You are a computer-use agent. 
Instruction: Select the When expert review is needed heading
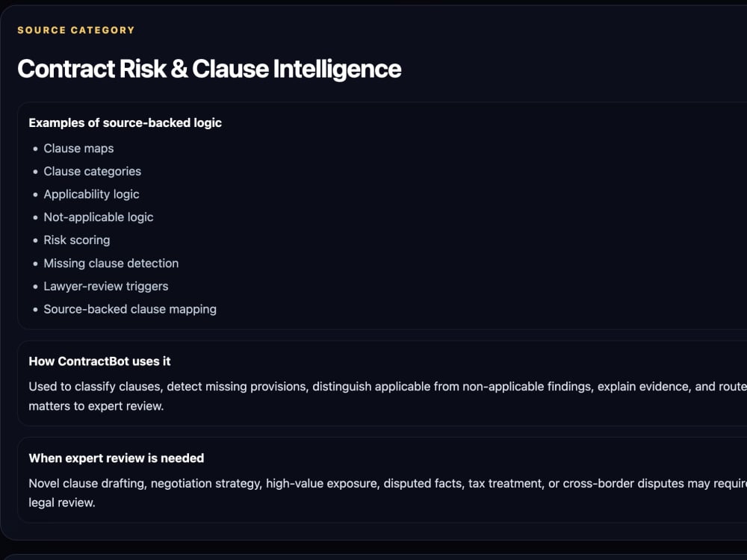[x=117, y=458]
